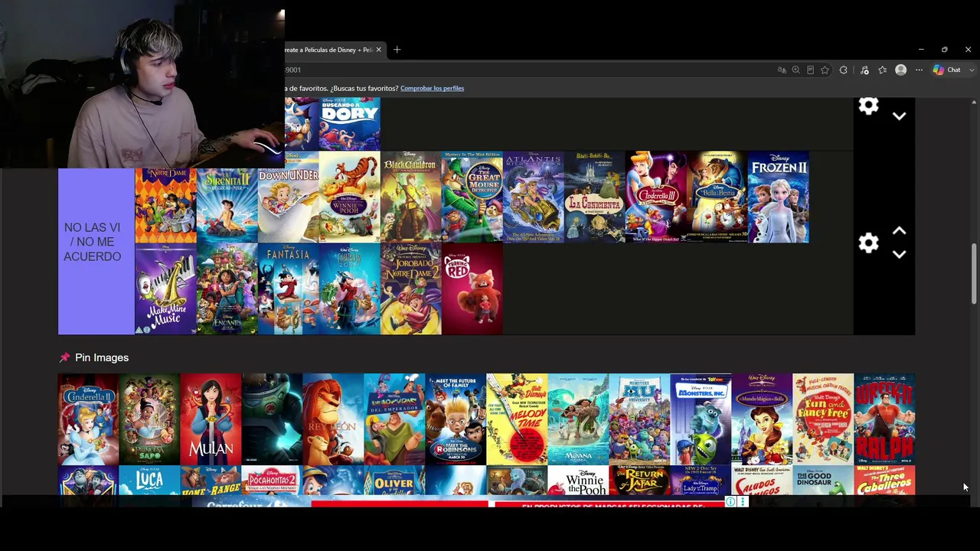This screenshot has width=980, height=551.
Task: Select The Great Mouse Detective poster
Action: (x=472, y=197)
